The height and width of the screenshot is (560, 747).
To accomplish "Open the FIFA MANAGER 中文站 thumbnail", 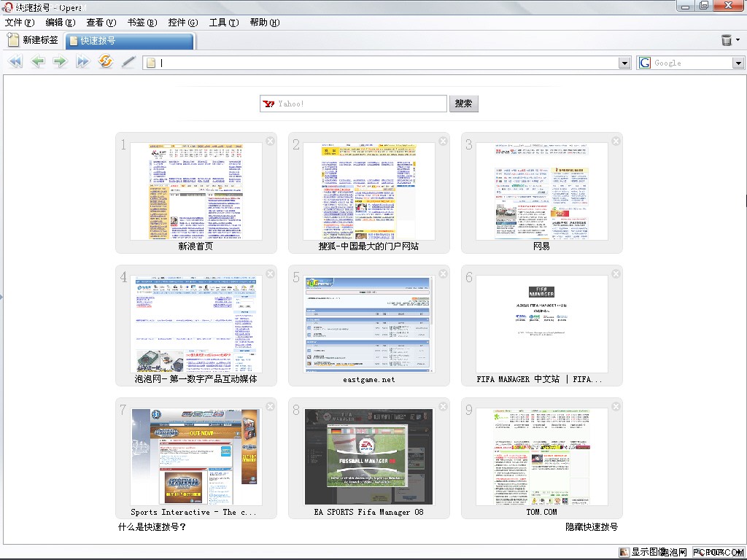I will pos(542,324).
